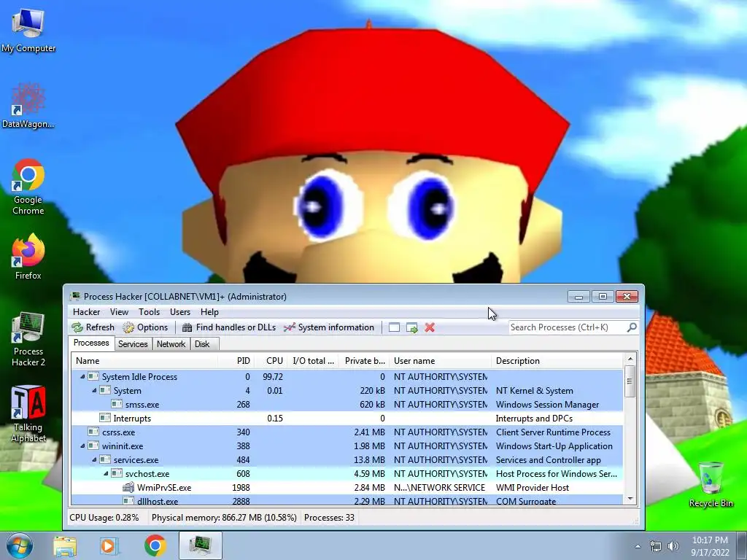Click the red X terminate icon in toolbar
This screenshot has width=747, height=560.
pyautogui.click(x=430, y=327)
